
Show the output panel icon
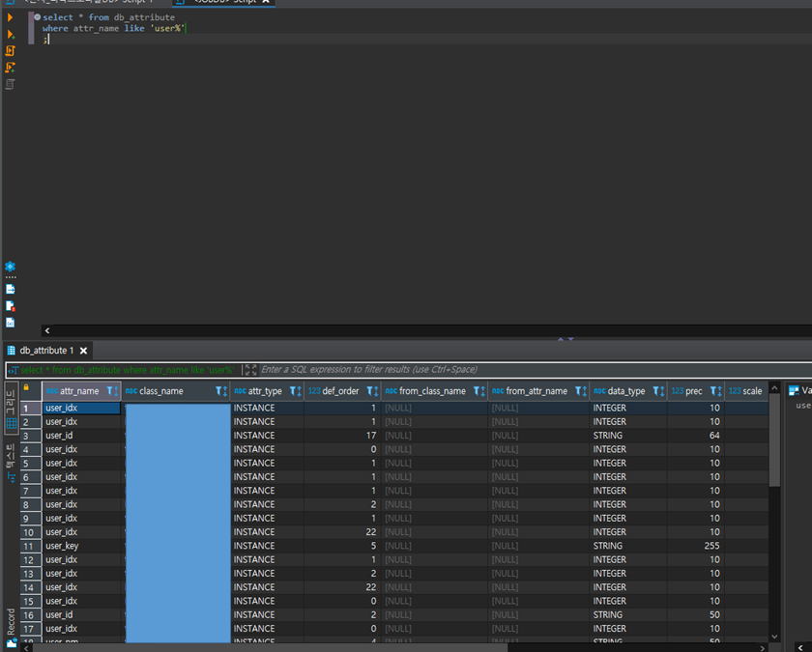point(10,289)
